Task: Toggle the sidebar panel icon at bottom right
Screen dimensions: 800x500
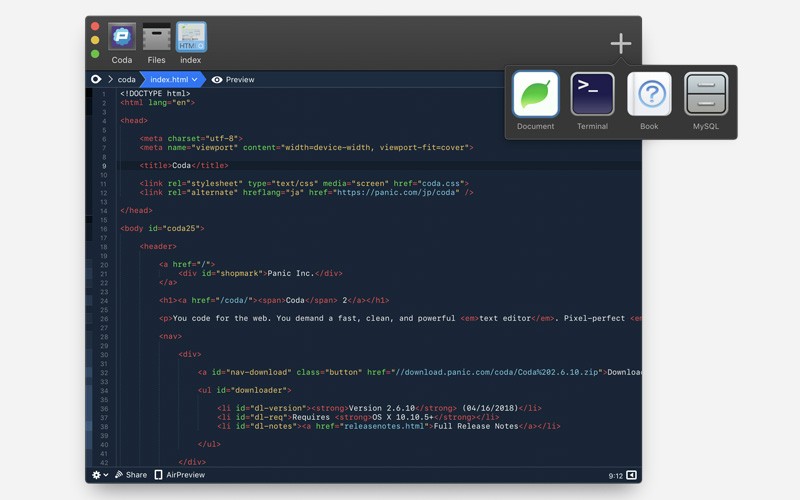Action: pyautogui.click(x=632, y=475)
